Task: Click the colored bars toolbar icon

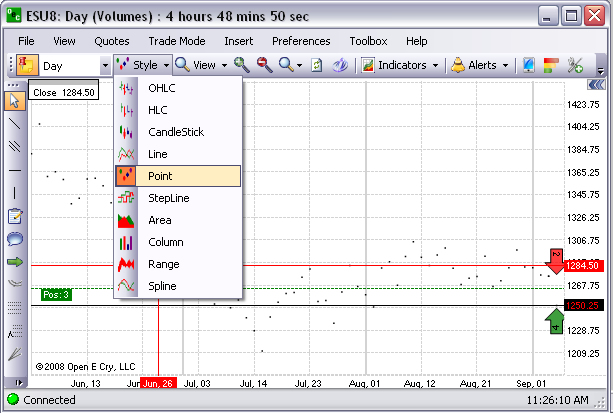Action: (551, 65)
